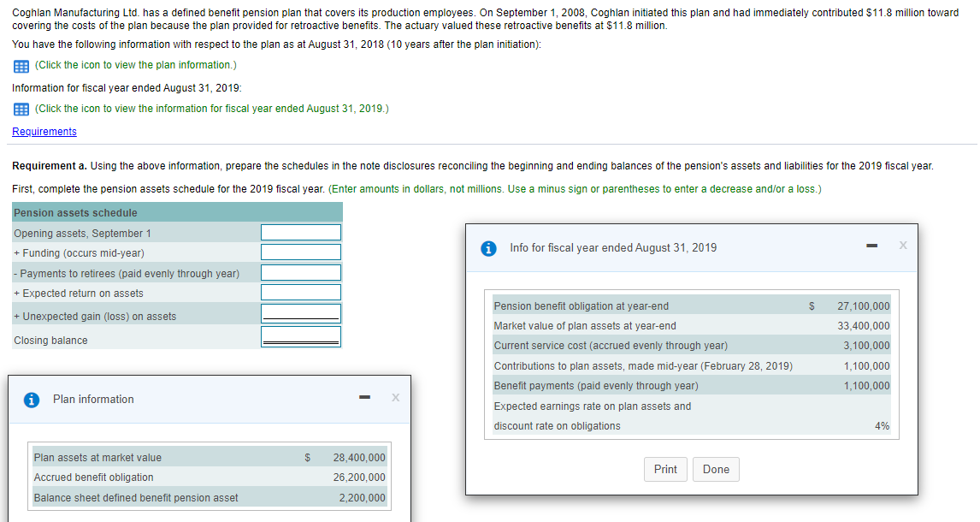This screenshot has width=980, height=522.
Task: Click 'discount rate on obligations' label
Action: [x=557, y=425]
